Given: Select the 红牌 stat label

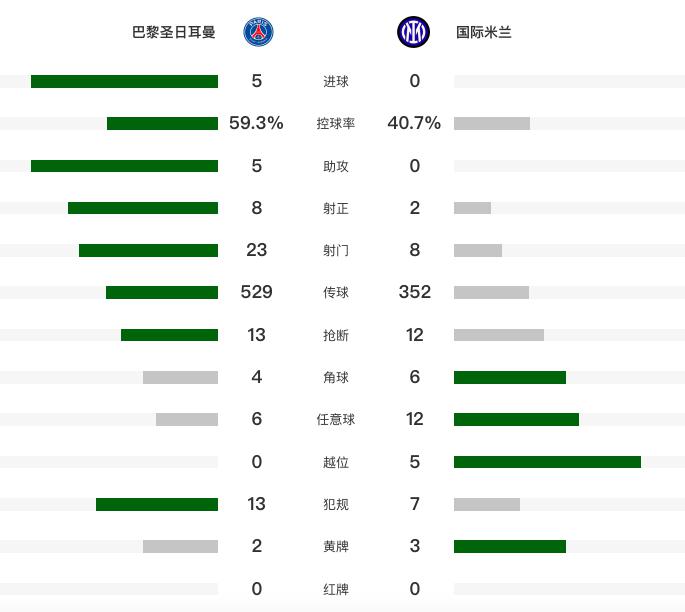Looking at the screenshot, I should (x=336, y=589).
